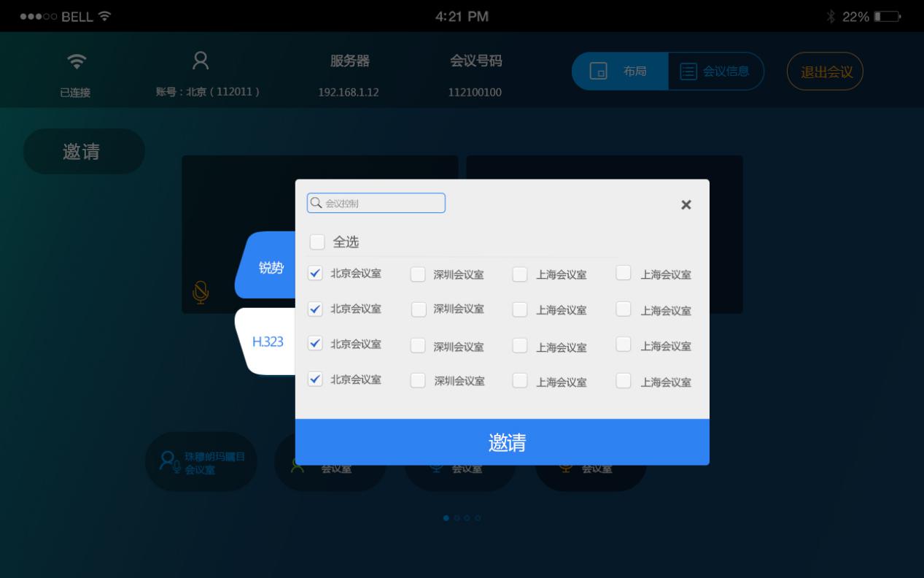Select the second pagination dot at the bottom
Viewport: 924px width, 578px height.
click(x=457, y=518)
